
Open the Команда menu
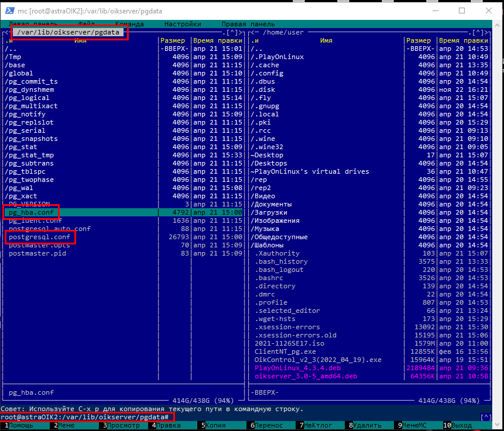click(129, 24)
